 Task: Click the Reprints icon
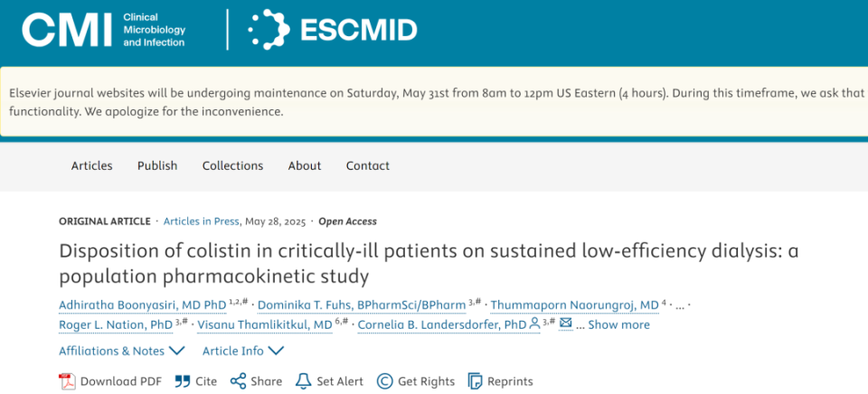pyautogui.click(x=475, y=381)
